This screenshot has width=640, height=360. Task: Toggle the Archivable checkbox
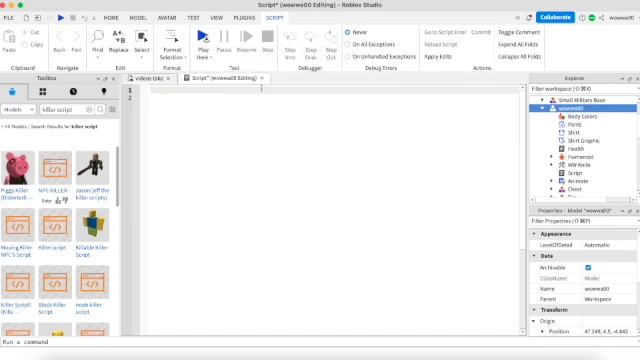click(588, 267)
